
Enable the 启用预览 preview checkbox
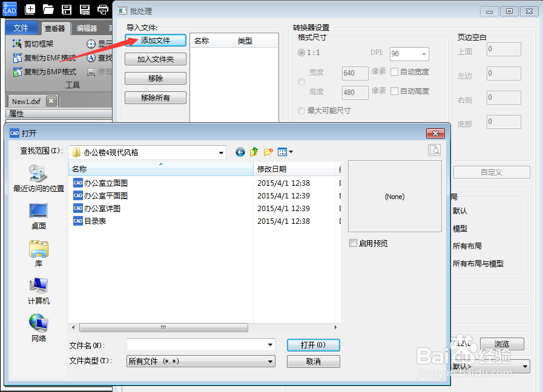click(354, 243)
